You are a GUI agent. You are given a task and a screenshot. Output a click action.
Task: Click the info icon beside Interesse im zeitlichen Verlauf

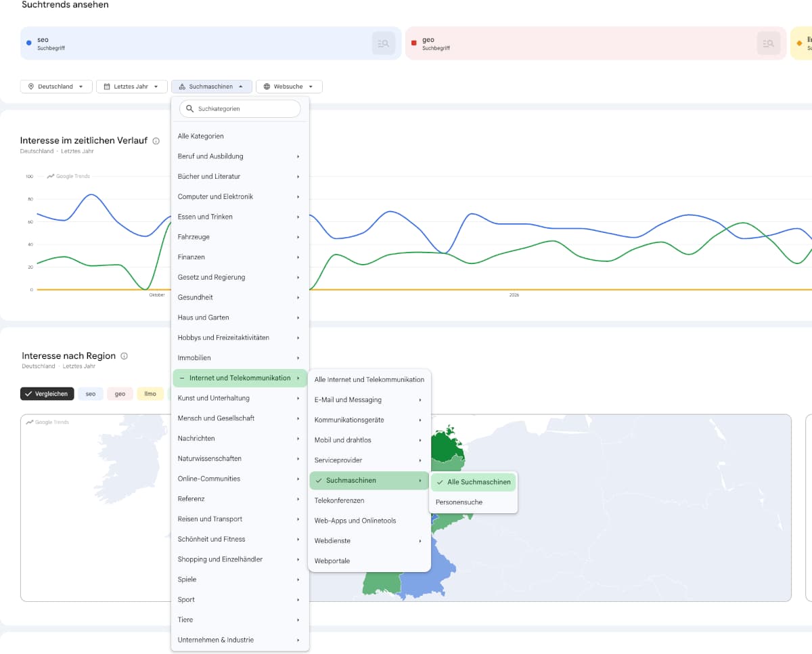[156, 141]
